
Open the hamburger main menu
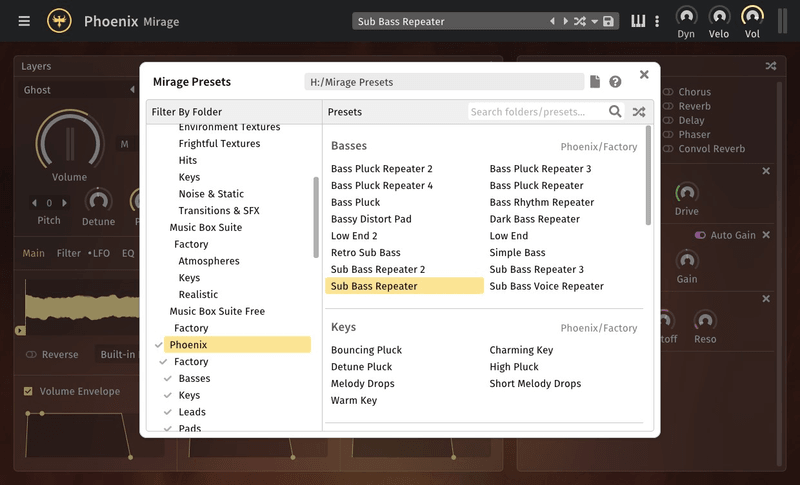coord(24,21)
